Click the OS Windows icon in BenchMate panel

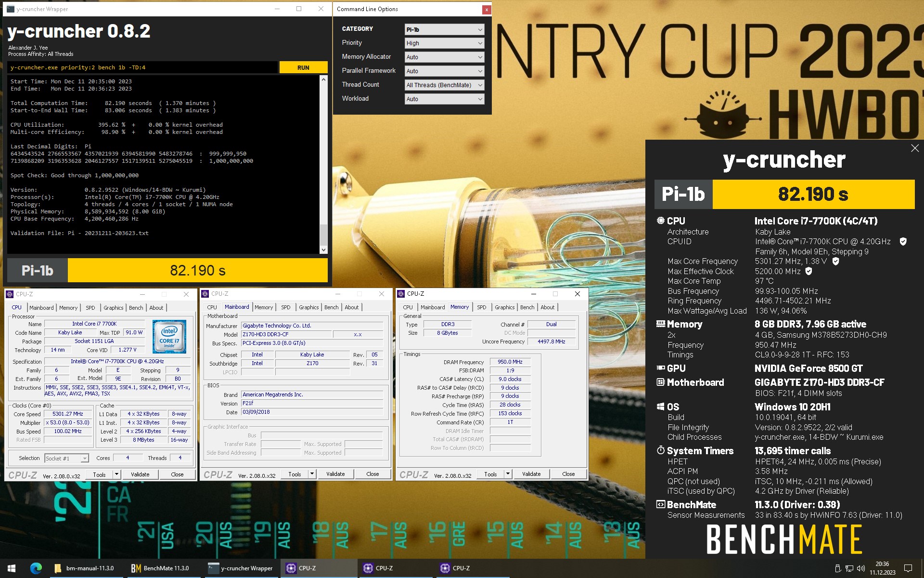[661, 407]
